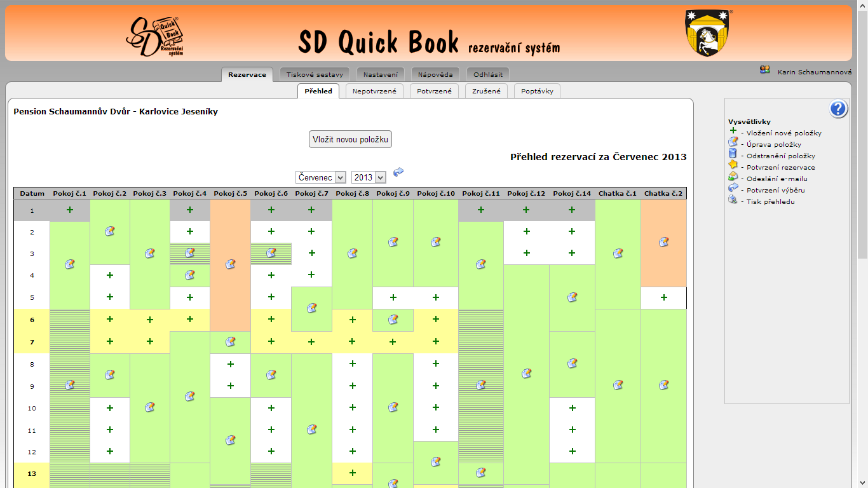Click the Tisk přehledu legend icon
The image size is (868, 488).
click(733, 200)
